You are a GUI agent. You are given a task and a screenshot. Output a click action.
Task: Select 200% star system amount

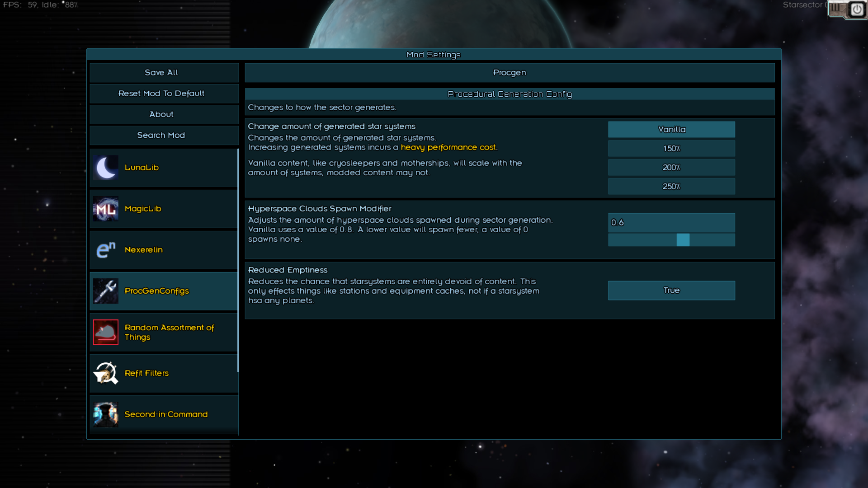point(671,168)
